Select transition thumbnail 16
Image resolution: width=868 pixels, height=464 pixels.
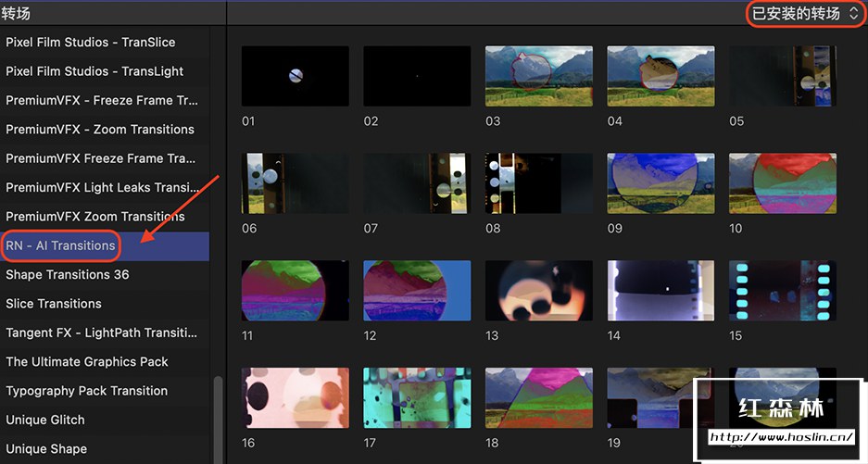click(296, 397)
